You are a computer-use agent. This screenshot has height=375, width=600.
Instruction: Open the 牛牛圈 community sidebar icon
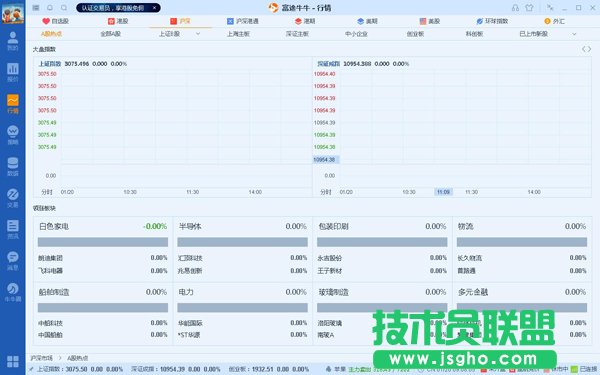tap(13, 292)
